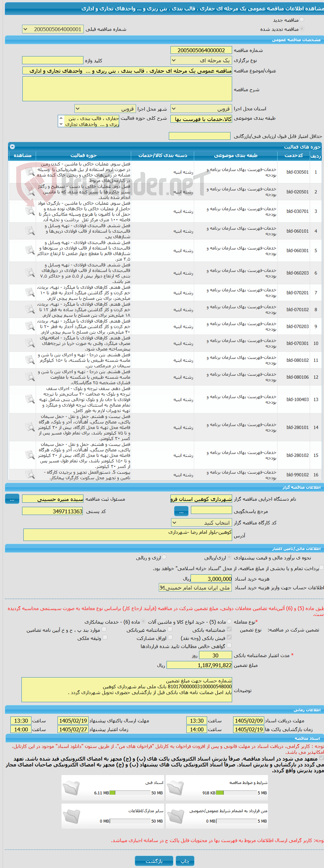Select the مناقصه تجدید شده radio button
This screenshot has width=324, height=868.
tap(302, 29)
